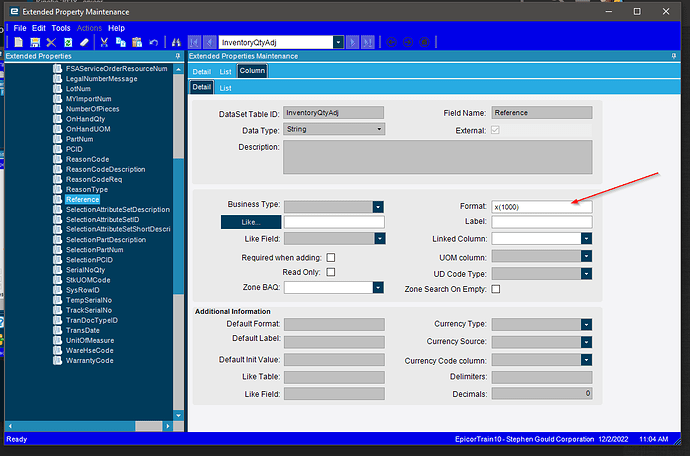This screenshot has width=690, height=456.
Task: Switch to the upper Detail tab
Action: [x=202, y=72]
